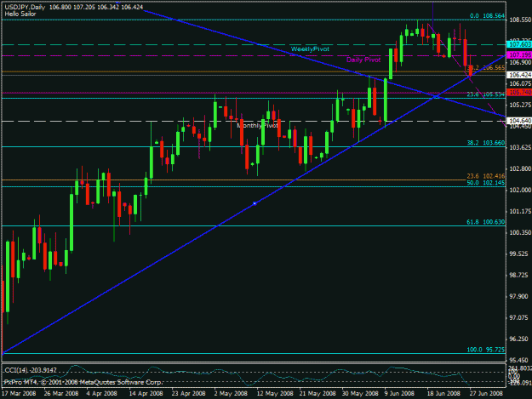
Task: Click the 99.525 price axis value
Action: point(520,254)
